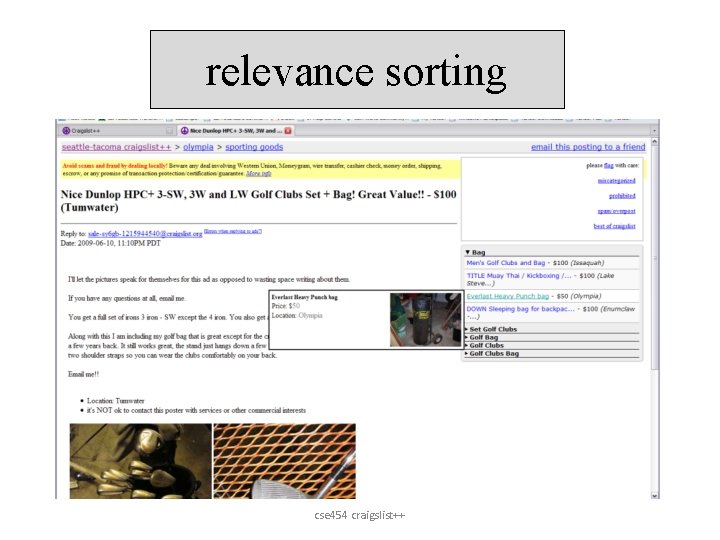Click the page scrollbar down arrow
The image size is (720, 540).
pos(655,495)
